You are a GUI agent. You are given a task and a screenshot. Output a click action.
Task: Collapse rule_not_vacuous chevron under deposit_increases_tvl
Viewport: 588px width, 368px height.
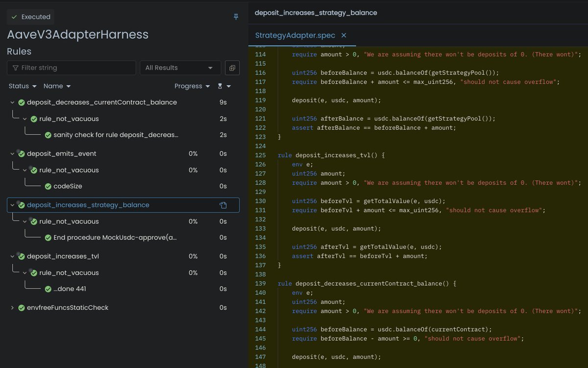[x=24, y=273]
